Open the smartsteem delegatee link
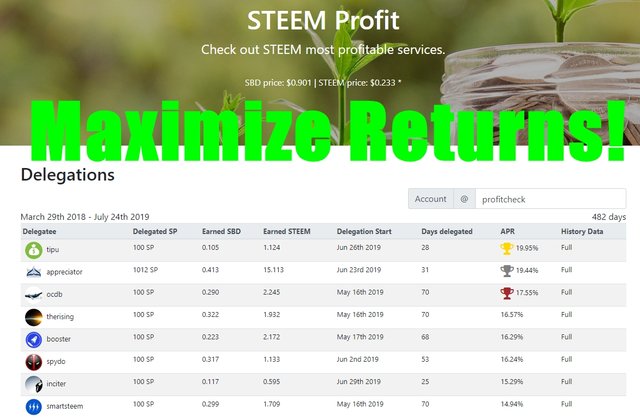This screenshot has width=640, height=418. pyautogui.click(x=64, y=407)
